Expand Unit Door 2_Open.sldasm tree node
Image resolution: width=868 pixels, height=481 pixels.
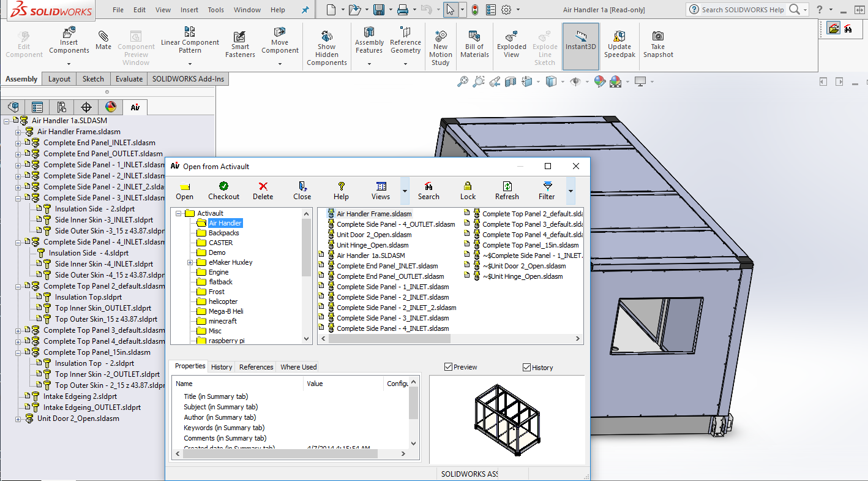coord(18,419)
